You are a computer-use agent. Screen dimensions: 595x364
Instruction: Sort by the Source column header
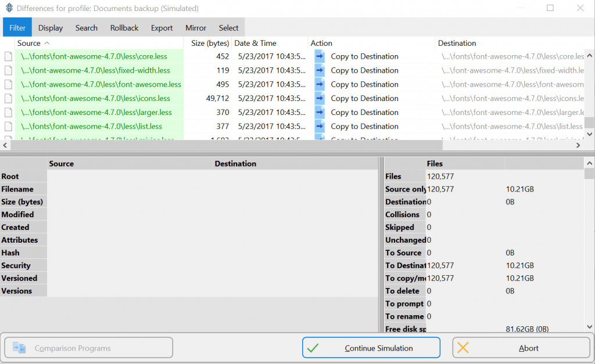(x=99, y=43)
